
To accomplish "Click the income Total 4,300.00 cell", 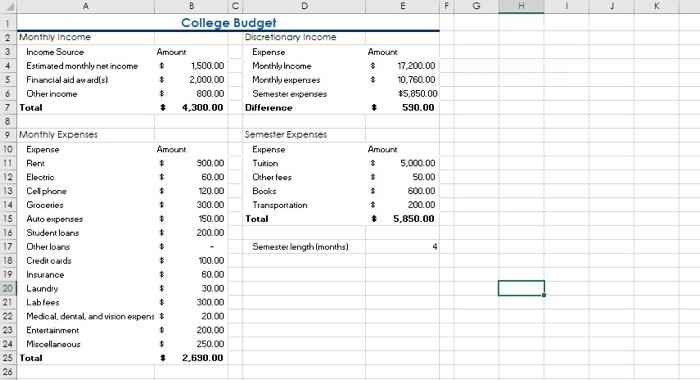I will click(191, 108).
